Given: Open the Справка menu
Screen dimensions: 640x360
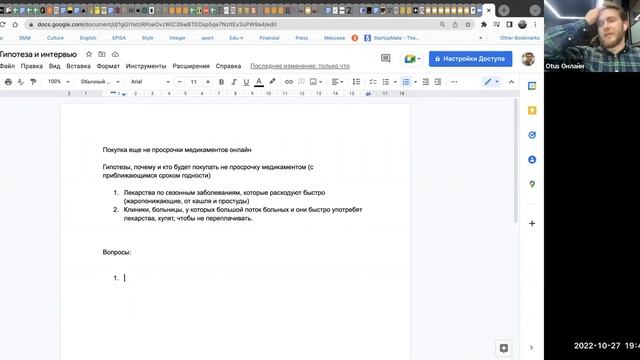Looking at the screenshot, I should pos(228,66).
